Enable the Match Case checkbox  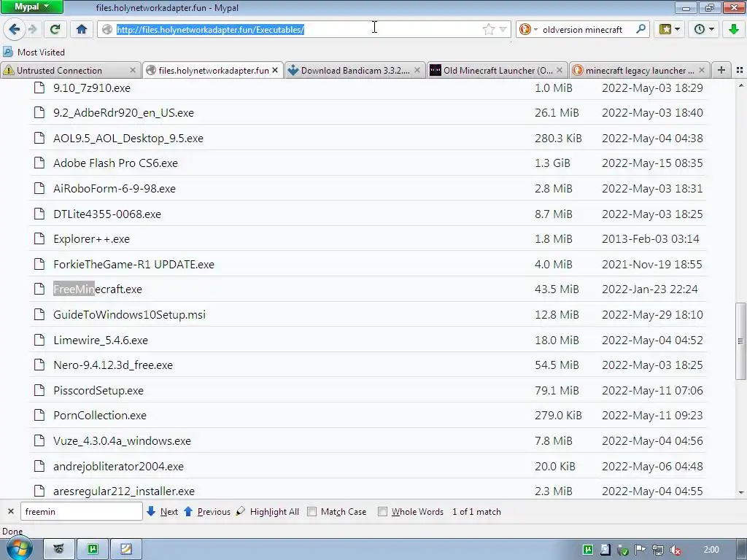[312, 511]
